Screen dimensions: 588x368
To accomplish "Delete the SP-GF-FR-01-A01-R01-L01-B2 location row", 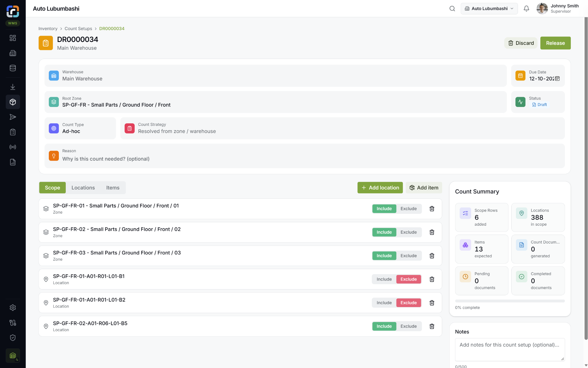I will [x=432, y=303].
